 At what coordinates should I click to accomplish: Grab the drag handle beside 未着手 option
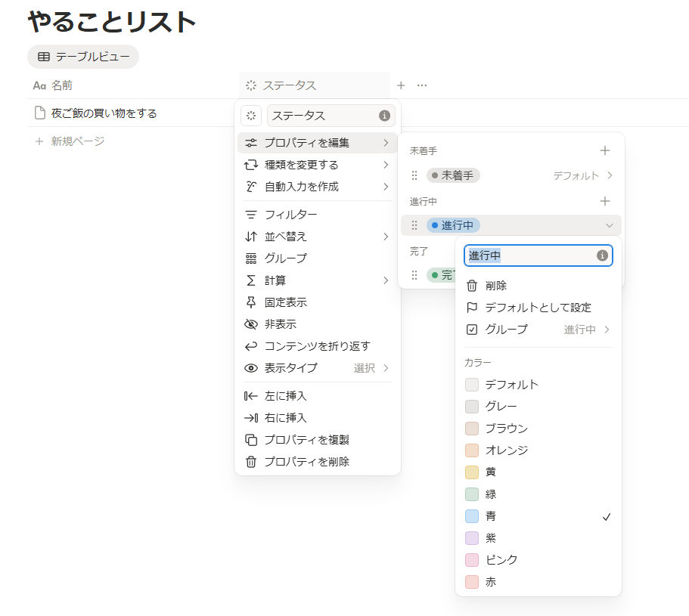(x=414, y=175)
